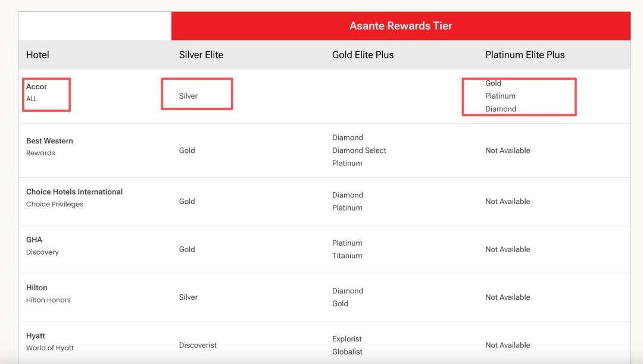
Task: Select the Hotel column header
Action: tap(38, 55)
